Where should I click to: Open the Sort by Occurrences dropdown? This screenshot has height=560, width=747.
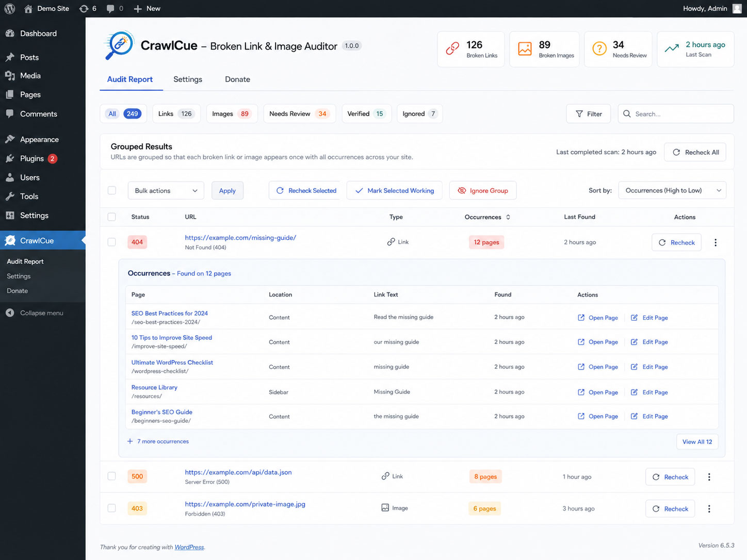click(672, 190)
